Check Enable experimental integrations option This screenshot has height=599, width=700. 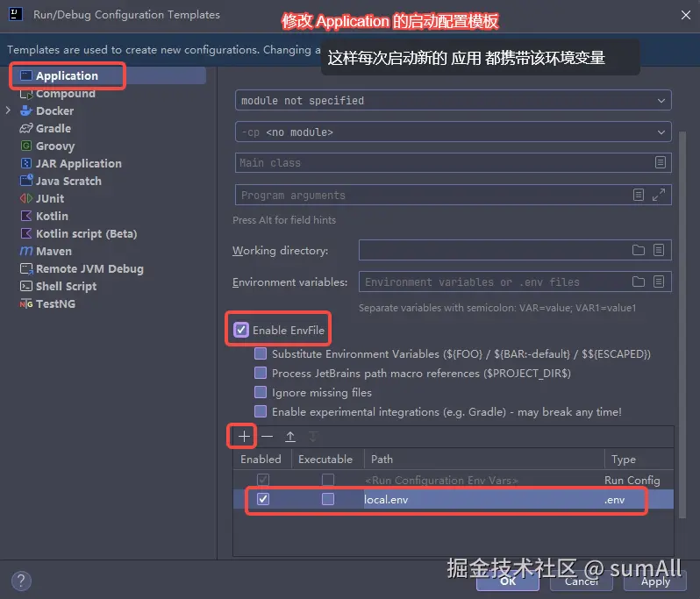pyautogui.click(x=261, y=411)
